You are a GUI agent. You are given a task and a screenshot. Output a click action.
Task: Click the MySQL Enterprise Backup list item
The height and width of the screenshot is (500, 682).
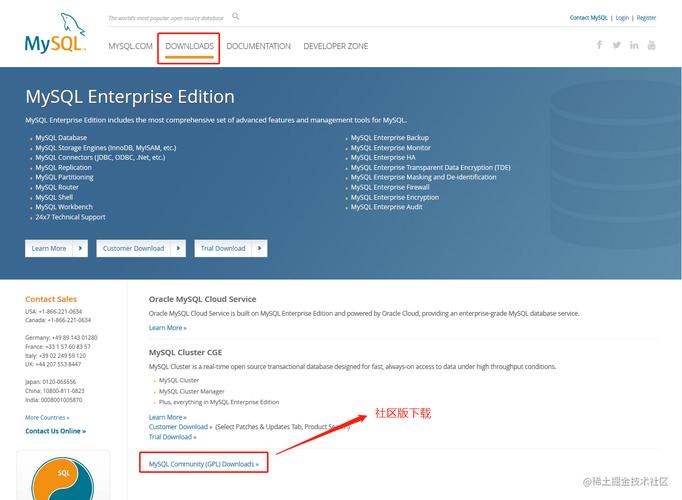(390, 138)
